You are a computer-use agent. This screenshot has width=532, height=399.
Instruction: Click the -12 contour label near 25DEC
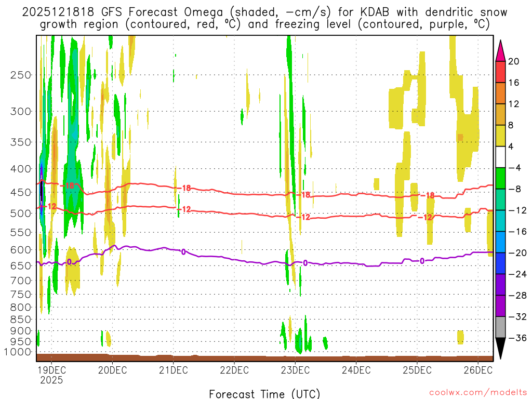(x=426, y=217)
